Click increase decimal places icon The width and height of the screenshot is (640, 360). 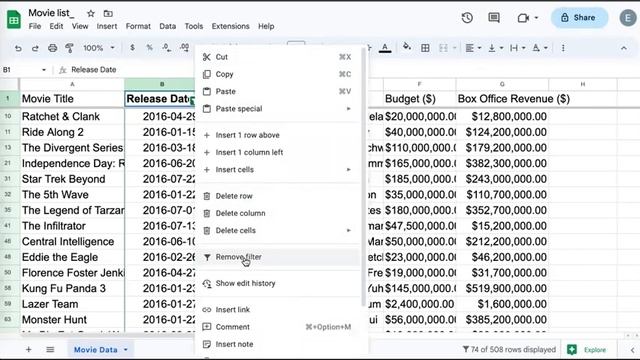[x=184, y=48]
